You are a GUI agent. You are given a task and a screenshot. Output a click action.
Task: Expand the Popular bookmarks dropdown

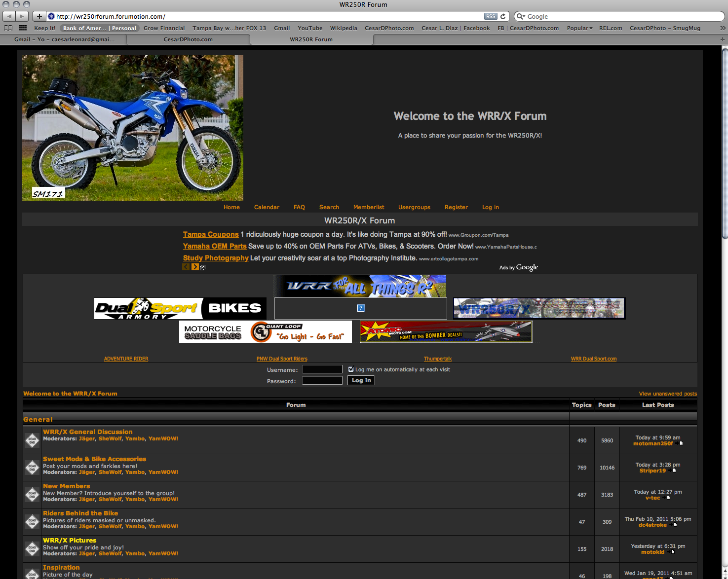pyautogui.click(x=579, y=28)
